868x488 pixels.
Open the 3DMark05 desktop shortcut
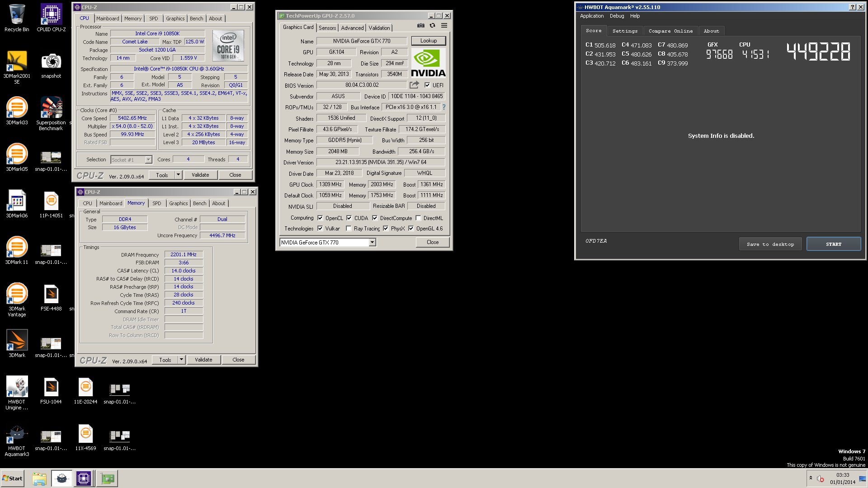pos(17,158)
